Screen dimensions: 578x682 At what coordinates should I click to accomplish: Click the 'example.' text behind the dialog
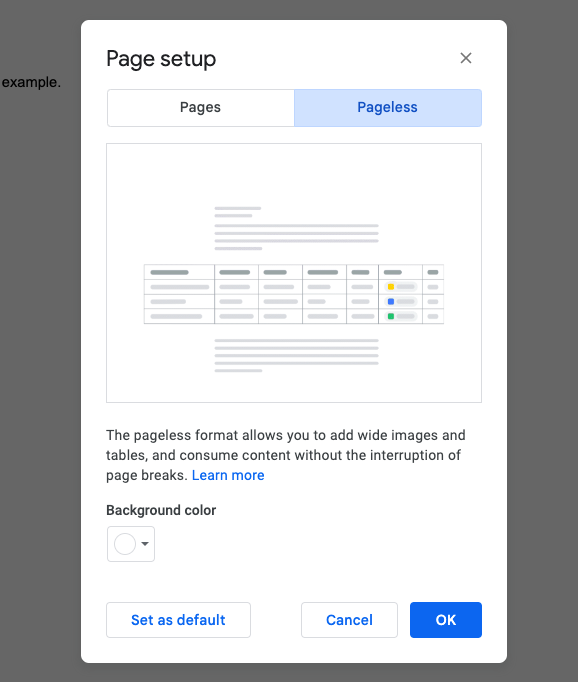coord(31,82)
